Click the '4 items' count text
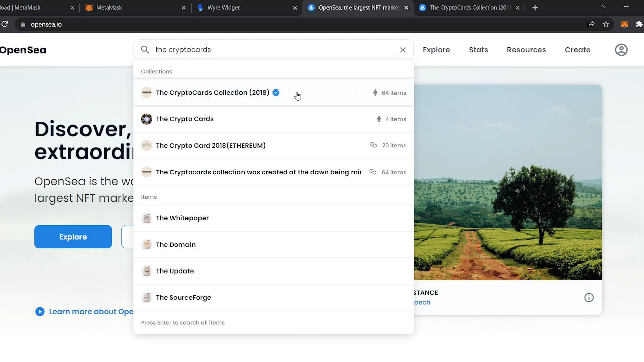Image resolution: width=644 pixels, height=362 pixels. click(396, 119)
